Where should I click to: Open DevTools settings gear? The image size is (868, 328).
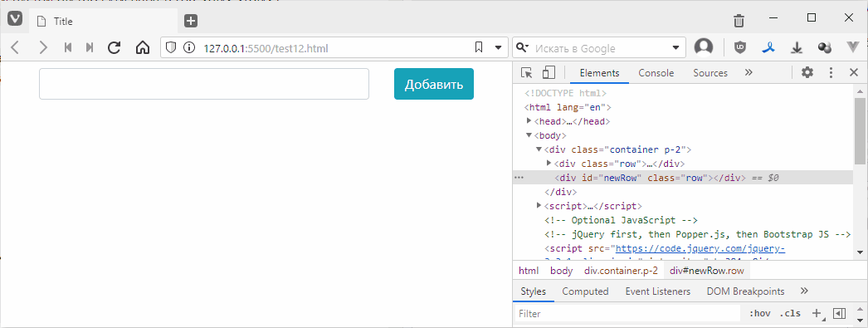(x=807, y=72)
